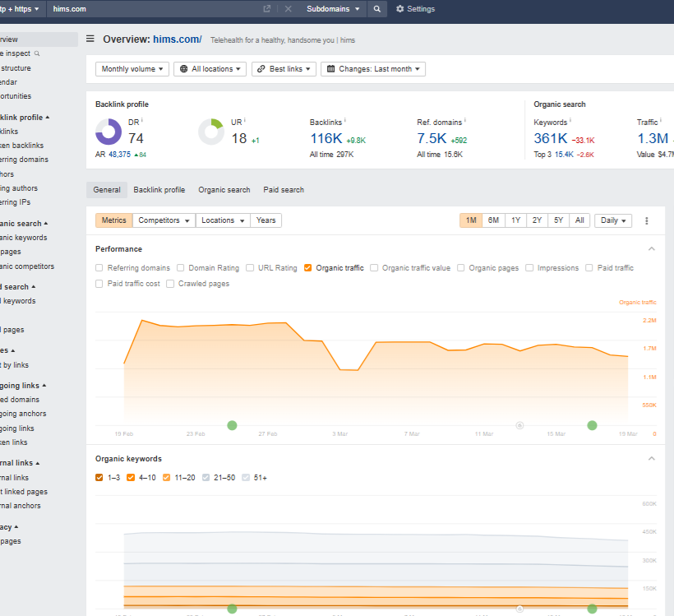Open the Monthly volume dropdown
This screenshot has height=616, width=674.
tap(132, 69)
